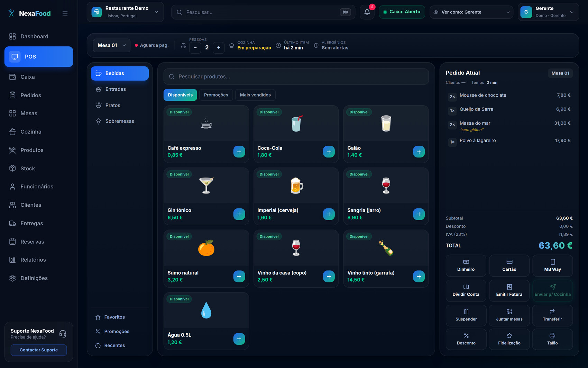This screenshot has width=588, height=368.
Task: Open Restaurante Demo location selector
Action: tap(125, 12)
